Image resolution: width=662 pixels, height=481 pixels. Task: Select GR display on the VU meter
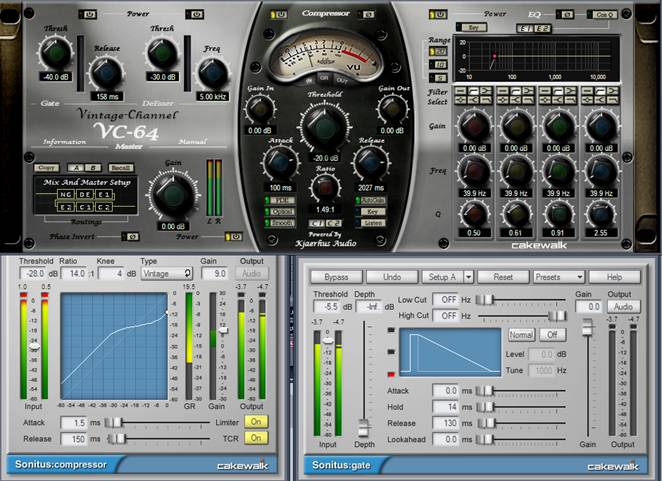click(324, 78)
